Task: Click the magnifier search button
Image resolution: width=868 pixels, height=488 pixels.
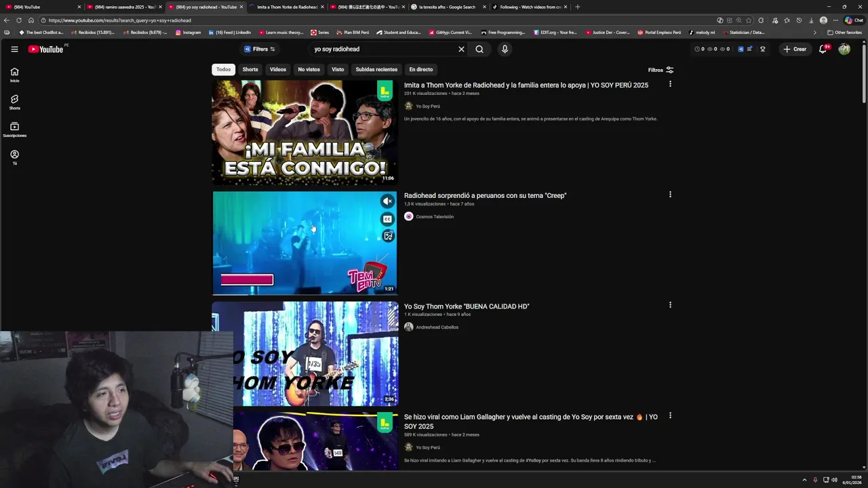Action: 479,49
